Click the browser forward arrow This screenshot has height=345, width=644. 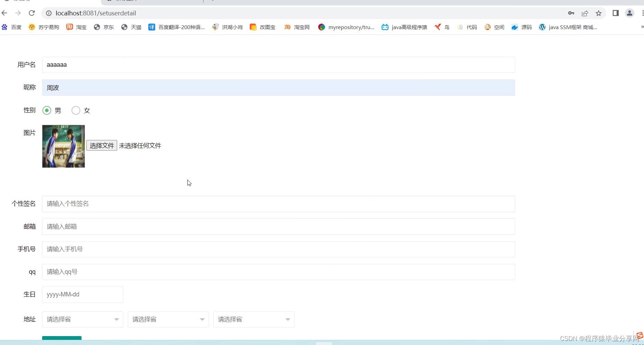pos(18,13)
